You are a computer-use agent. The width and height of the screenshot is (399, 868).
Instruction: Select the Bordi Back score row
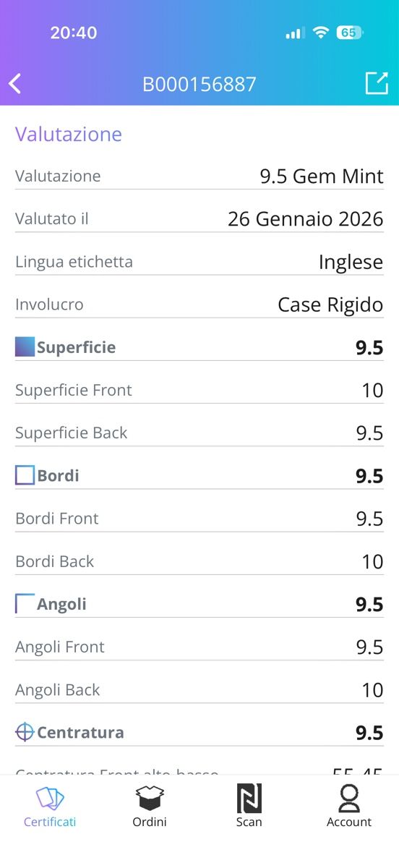pos(199,561)
